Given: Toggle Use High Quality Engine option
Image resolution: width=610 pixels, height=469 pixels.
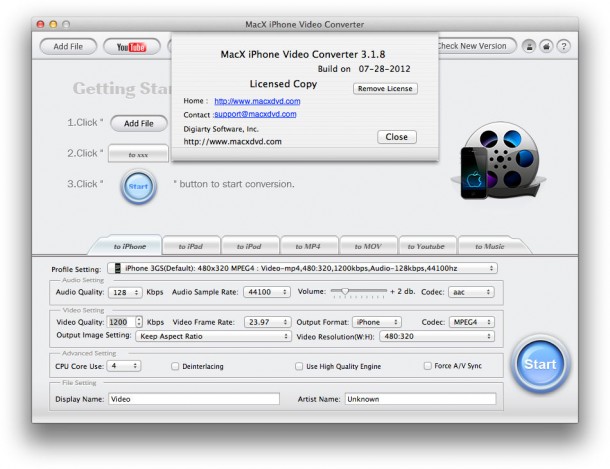Looking at the screenshot, I should [299, 367].
